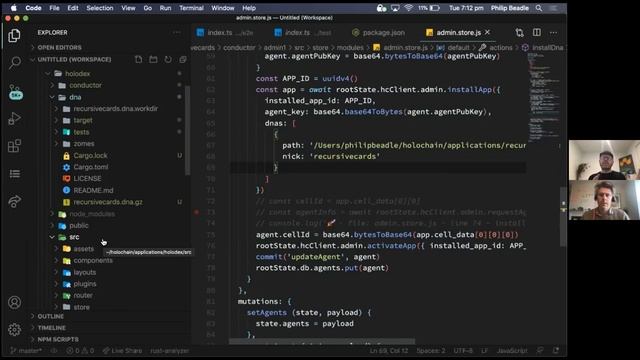Image resolution: width=640 pixels, height=360 pixels.
Task: Open the Wi-Fi status menu
Action: pyautogui.click(x=409, y=8)
